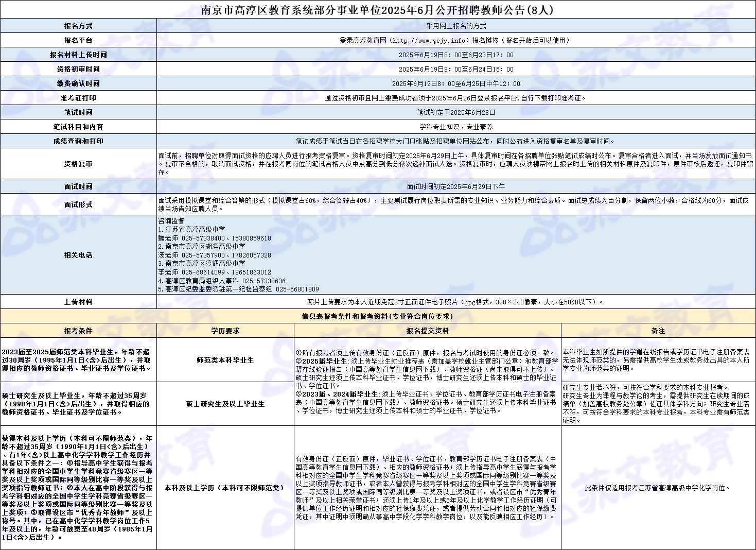Click the value 2025年6月19日8:00至6月23日17:00

456,55
